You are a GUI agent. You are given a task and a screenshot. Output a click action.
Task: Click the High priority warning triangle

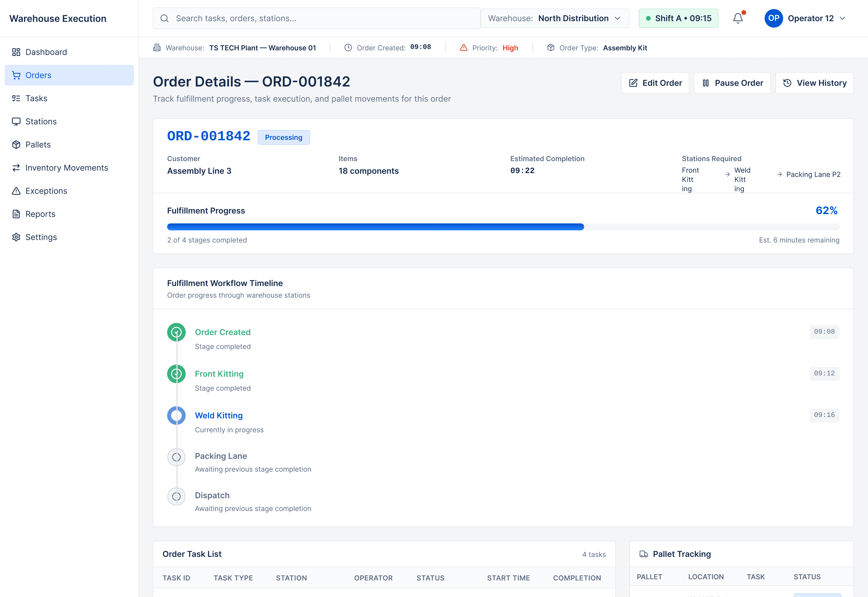click(x=464, y=47)
